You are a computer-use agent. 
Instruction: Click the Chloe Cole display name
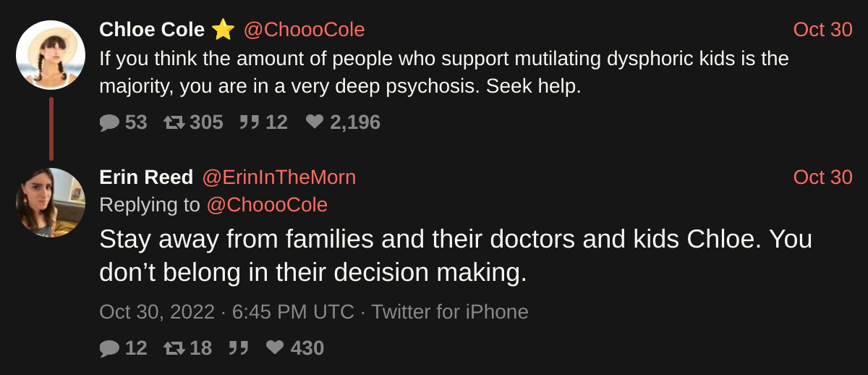tap(152, 30)
